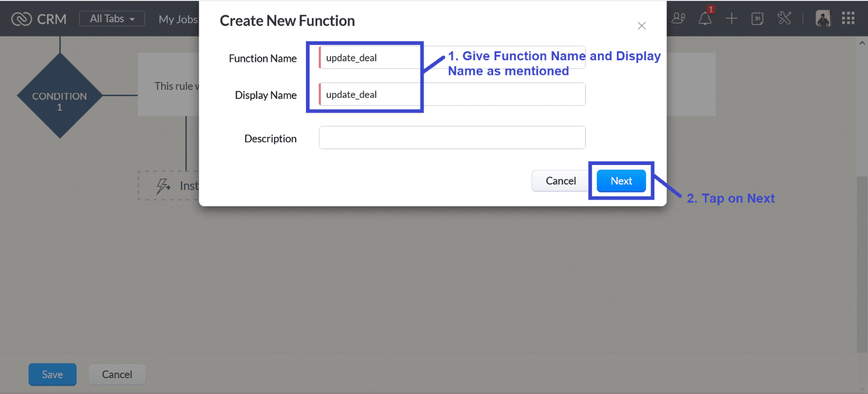This screenshot has height=394, width=868.
Task: Close the Create New Function dialog
Action: click(642, 26)
